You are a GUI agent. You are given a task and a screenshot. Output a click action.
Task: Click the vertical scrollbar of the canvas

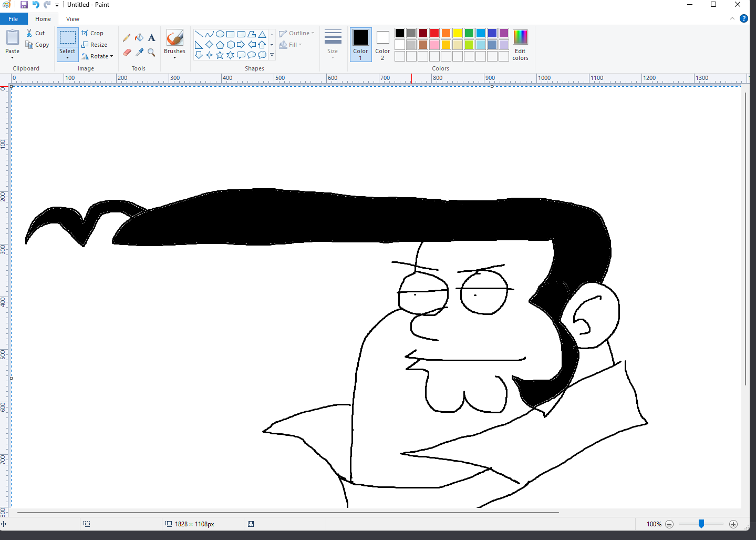pyautogui.click(x=745, y=239)
